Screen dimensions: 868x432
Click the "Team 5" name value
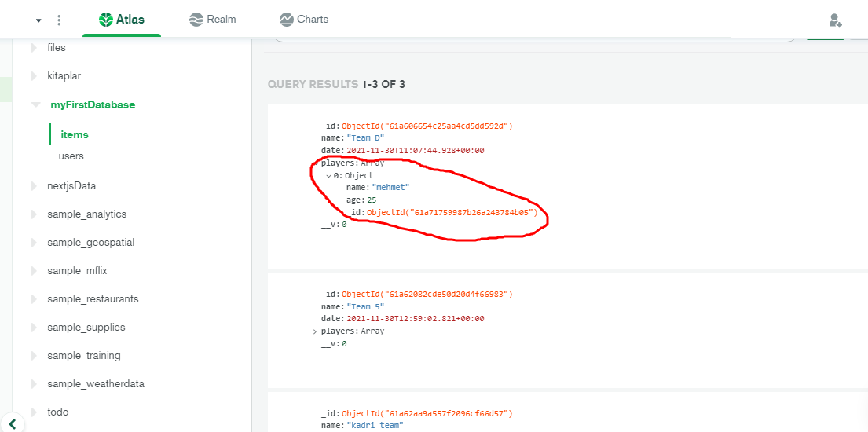pyautogui.click(x=365, y=306)
